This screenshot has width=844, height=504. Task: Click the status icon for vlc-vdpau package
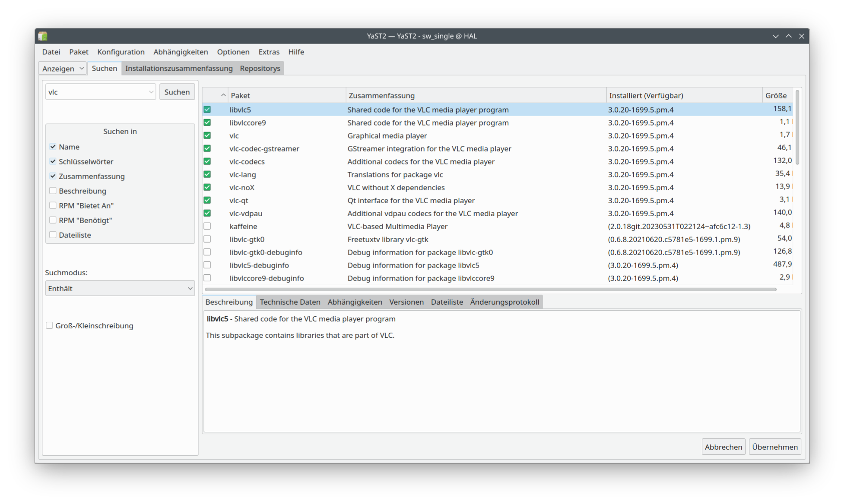[x=207, y=213]
